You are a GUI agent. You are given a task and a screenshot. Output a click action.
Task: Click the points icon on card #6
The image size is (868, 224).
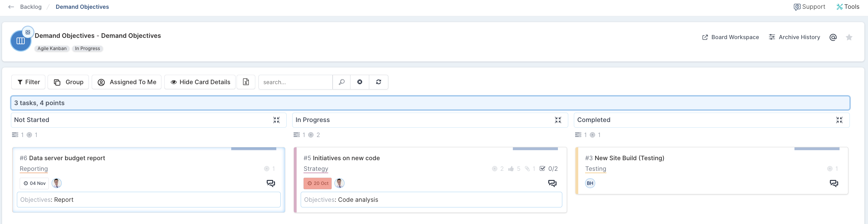coord(267,169)
